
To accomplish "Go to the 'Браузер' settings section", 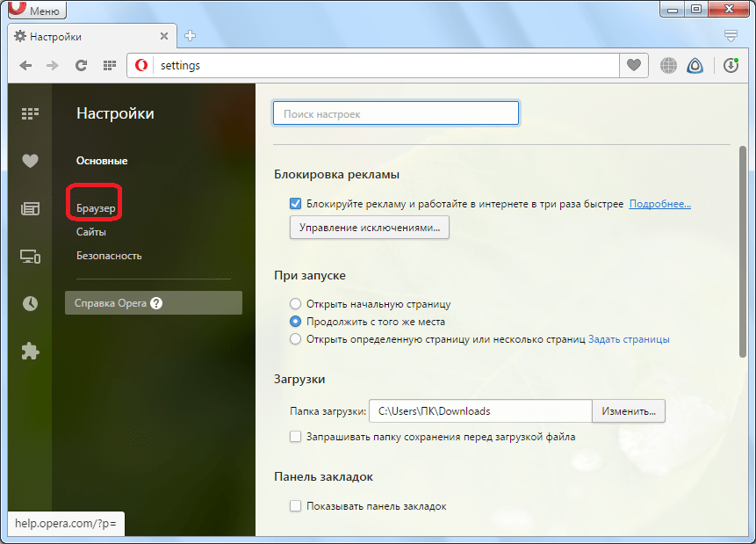I will coord(96,208).
